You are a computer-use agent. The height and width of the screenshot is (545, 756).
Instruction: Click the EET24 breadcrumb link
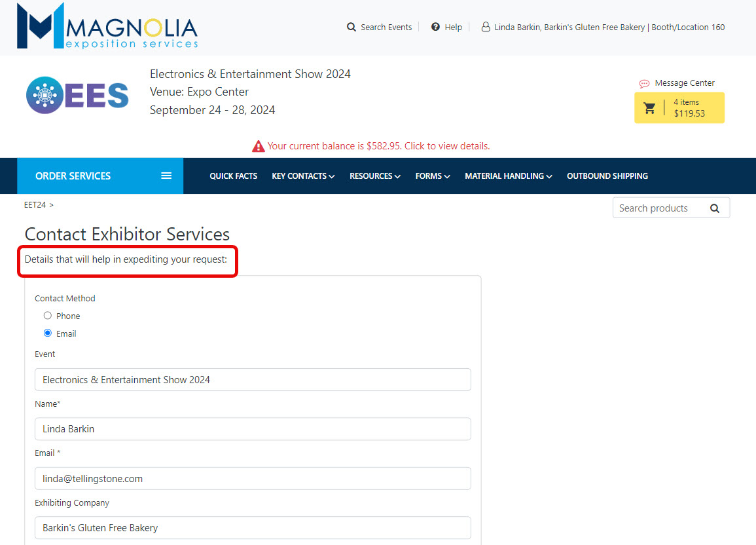(x=35, y=205)
